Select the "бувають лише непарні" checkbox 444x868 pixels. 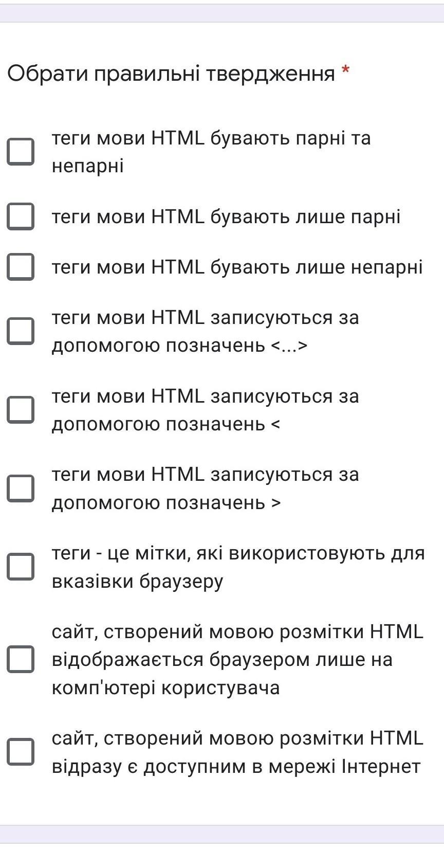21,267
